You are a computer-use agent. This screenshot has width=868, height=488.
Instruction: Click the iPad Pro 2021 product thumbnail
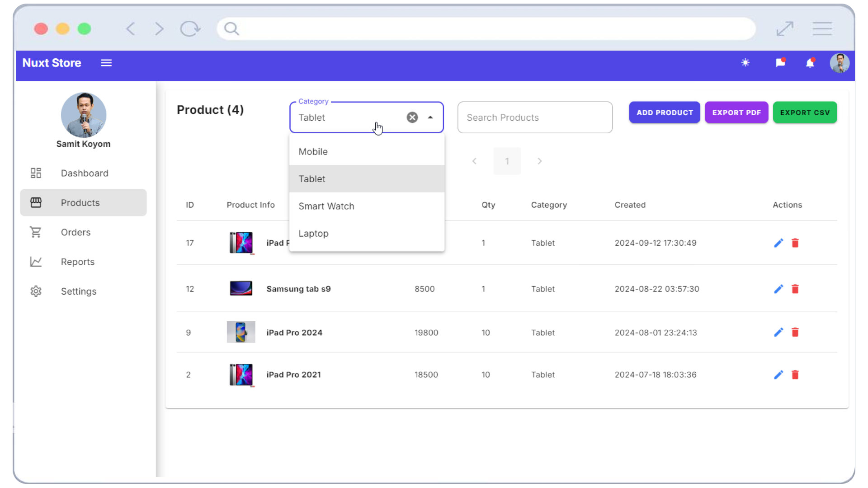241,375
